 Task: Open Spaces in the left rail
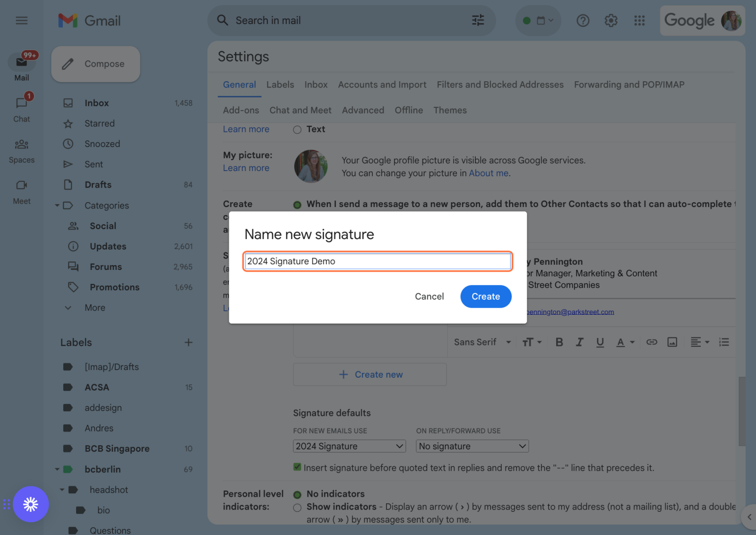[22, 151]
